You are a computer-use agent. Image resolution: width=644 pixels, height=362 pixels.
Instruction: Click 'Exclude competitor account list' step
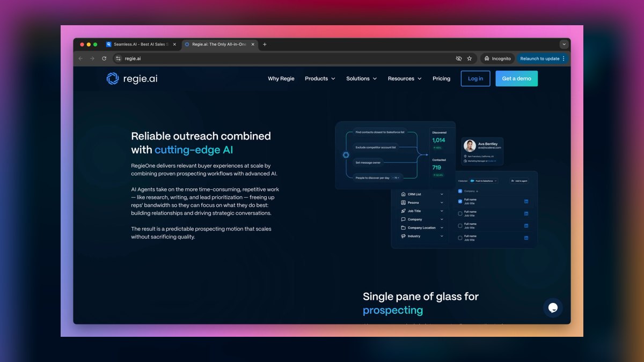[x=376, y=147]
